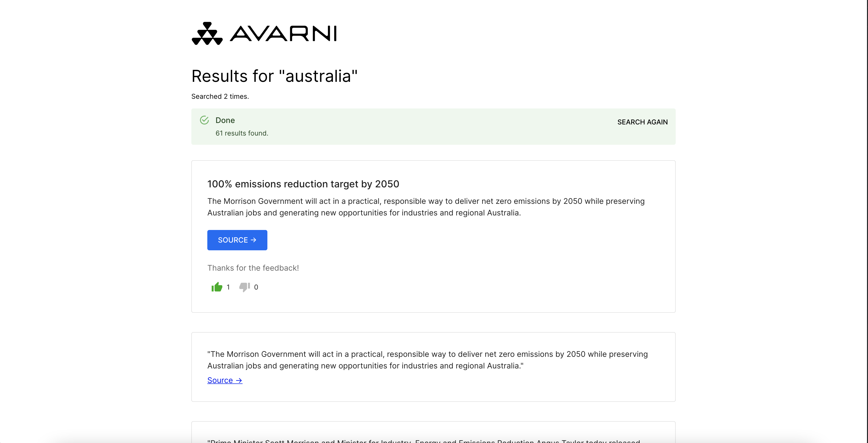868x443 pixels.
Task: Click the three-diamond emblem beside the Avarni wordmark
Action: tap(207, 33)
